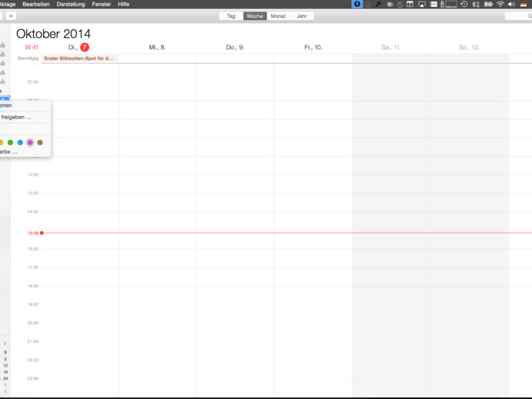Open the AirPlay display menu icon
The width and height of the screenshot is (532, 399).
coord(421,4)
